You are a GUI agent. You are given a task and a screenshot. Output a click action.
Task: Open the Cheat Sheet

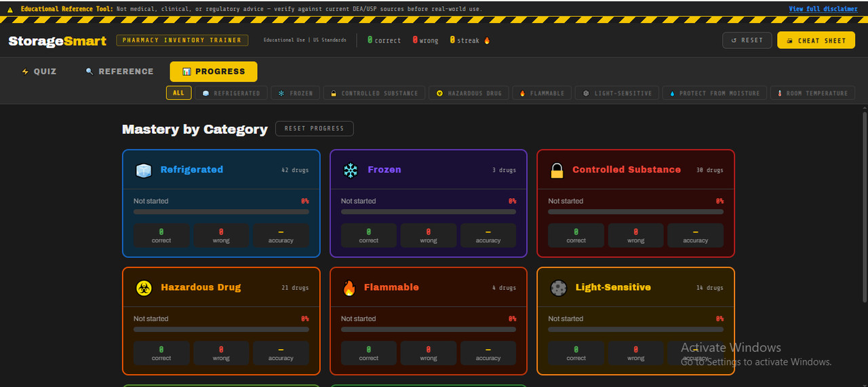tap(816, 41)
